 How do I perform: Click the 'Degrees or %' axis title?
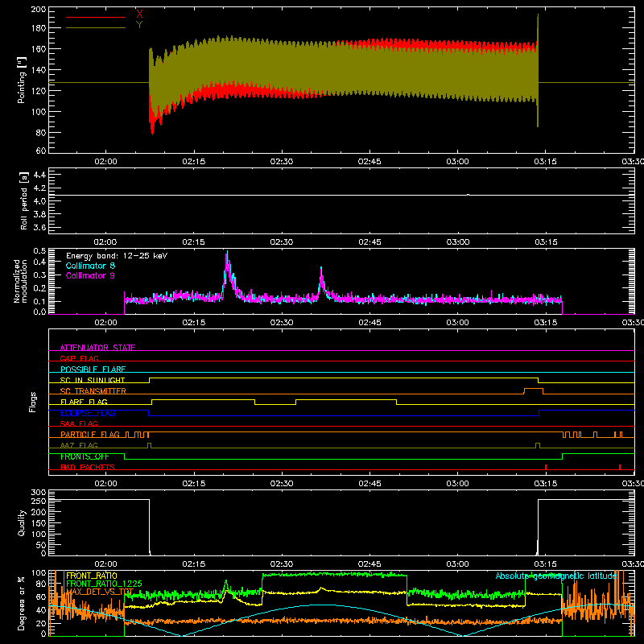22,603
